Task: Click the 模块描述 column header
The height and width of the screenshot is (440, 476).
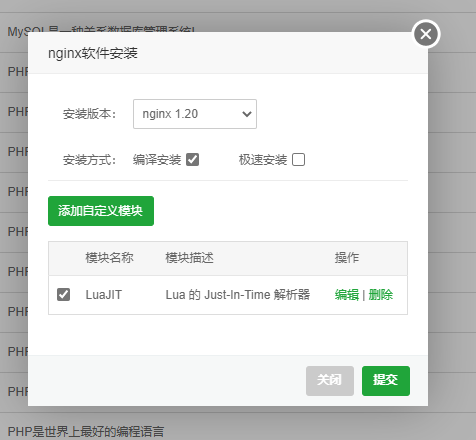Action: pos(189,258)
